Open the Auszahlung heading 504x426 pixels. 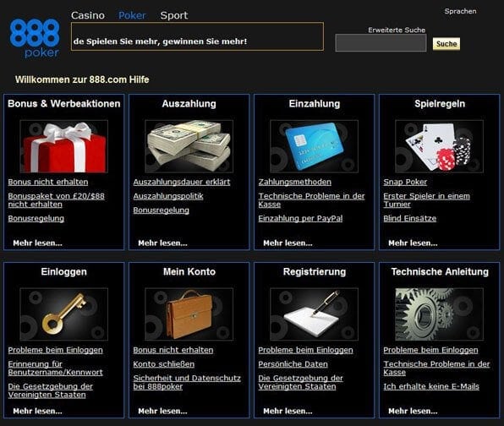coord(189,103)
